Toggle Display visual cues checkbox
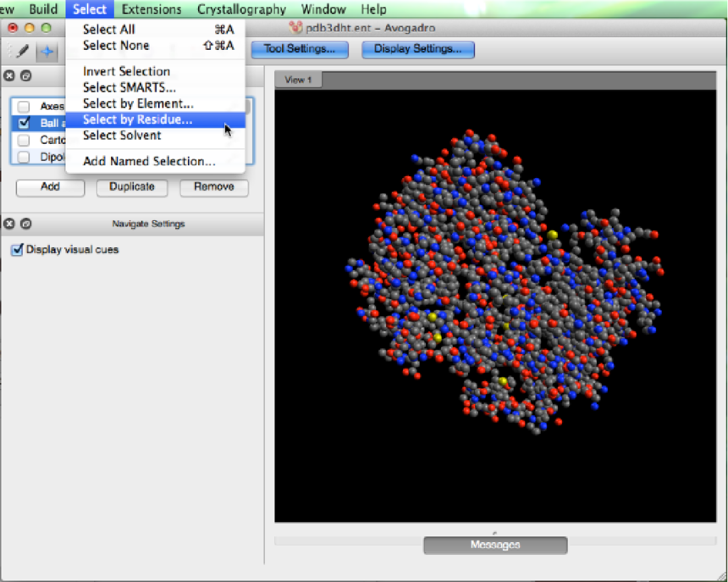728x582 pixels. 17,250
